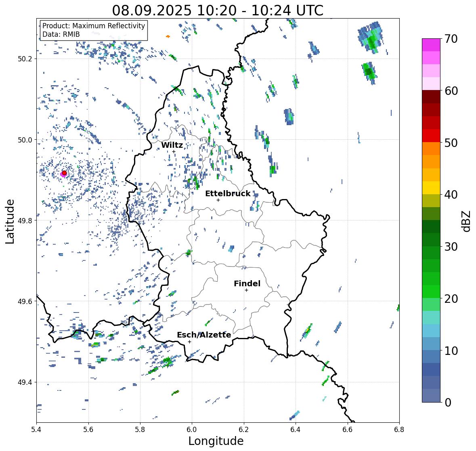Click the Longitude axis label
Viewport: 476px width, 451px height.
click(x=216, y=441)
